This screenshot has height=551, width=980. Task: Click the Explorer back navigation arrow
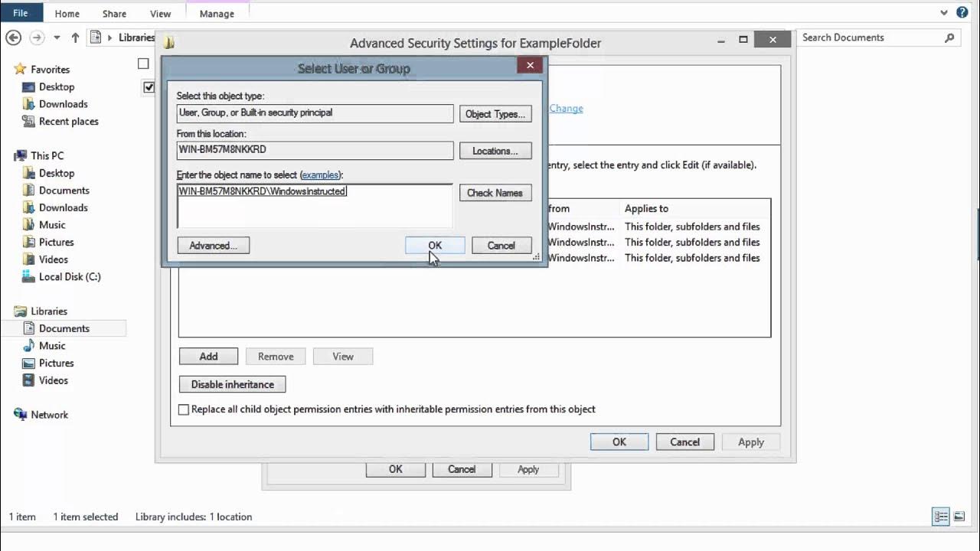click(13, 37)
